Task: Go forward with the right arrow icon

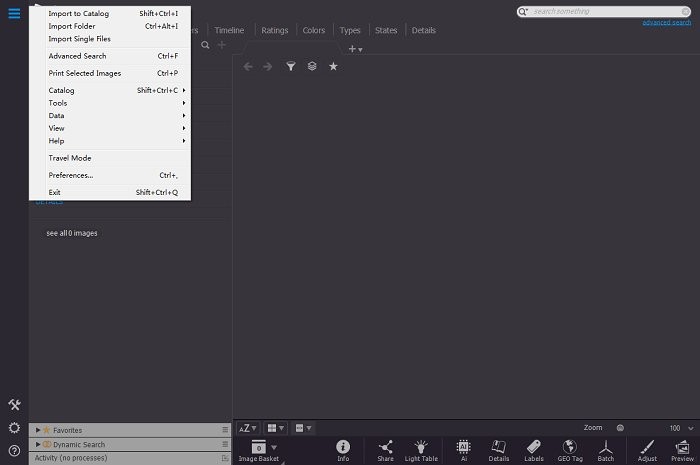Action: [267, 66]
